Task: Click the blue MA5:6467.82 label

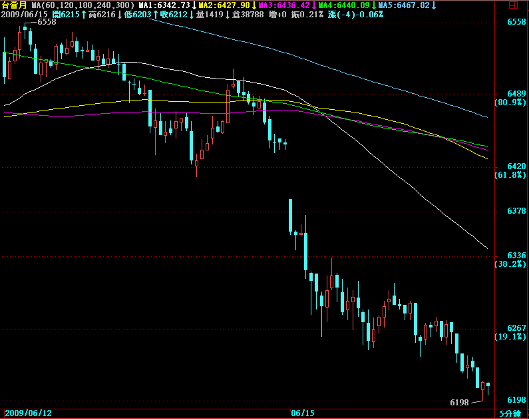Action: tap(404, 5)
